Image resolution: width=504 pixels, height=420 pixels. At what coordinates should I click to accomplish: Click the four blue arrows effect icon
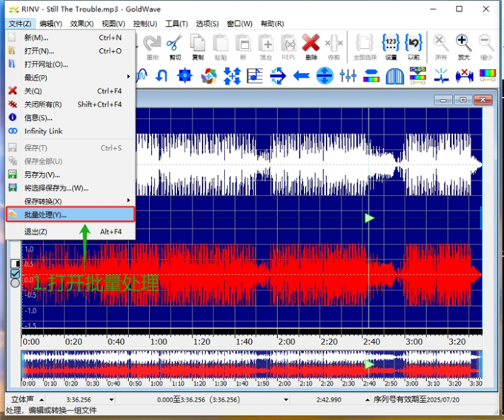click(232, 76)
